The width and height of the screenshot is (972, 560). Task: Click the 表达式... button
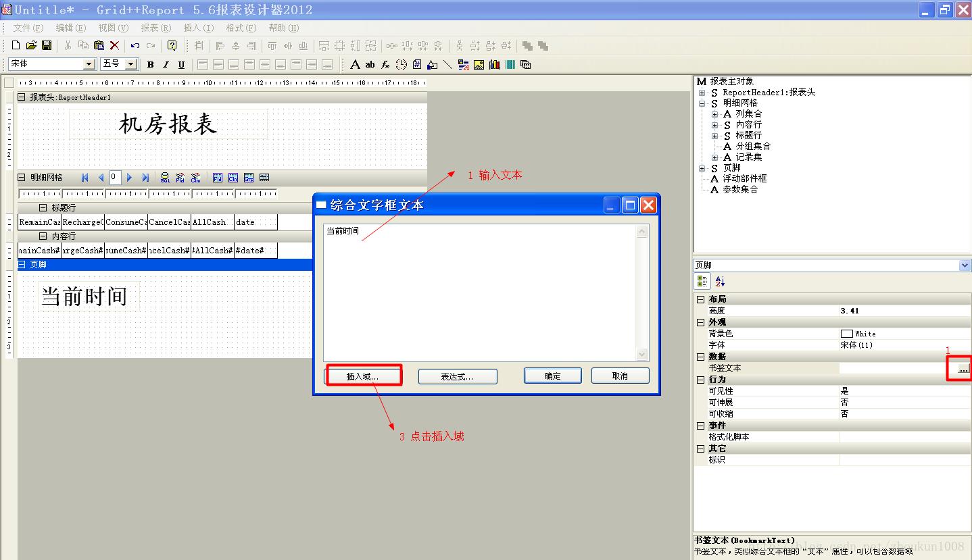[458, 376]
